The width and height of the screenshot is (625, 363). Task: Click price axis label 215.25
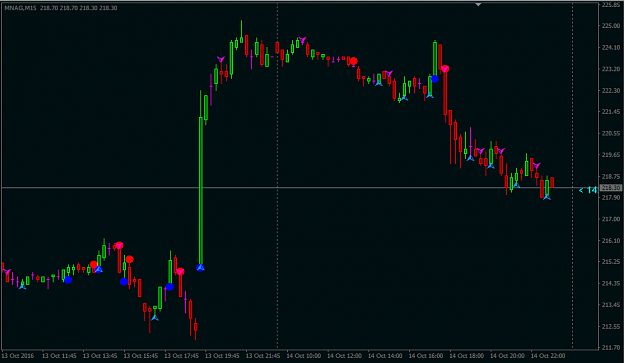pyautogui.click(x=611, y=262)
